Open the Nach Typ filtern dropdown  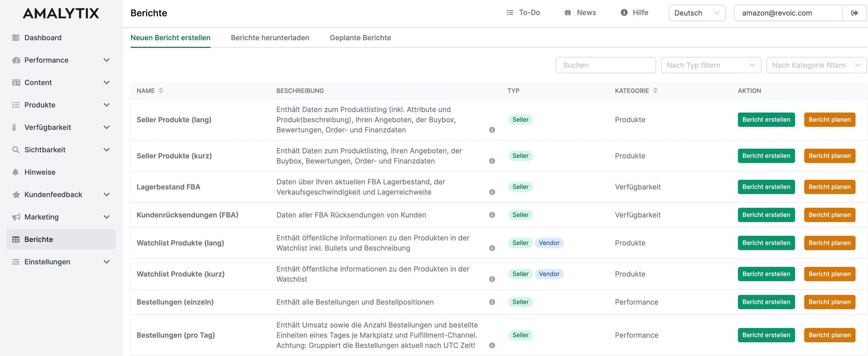[x=711, y=65]
